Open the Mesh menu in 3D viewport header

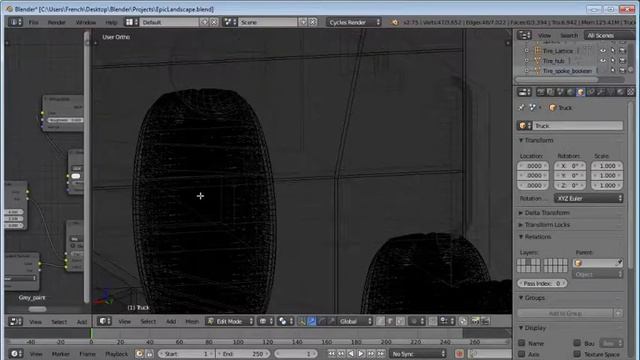[x=192, y=322]
